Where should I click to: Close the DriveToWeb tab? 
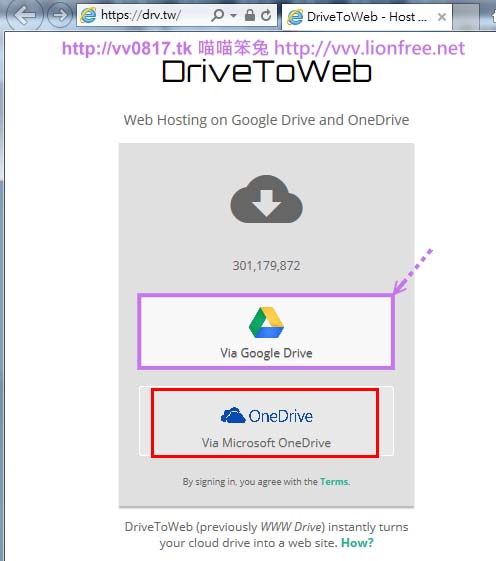pyautogui.click(x=442, y=17)
